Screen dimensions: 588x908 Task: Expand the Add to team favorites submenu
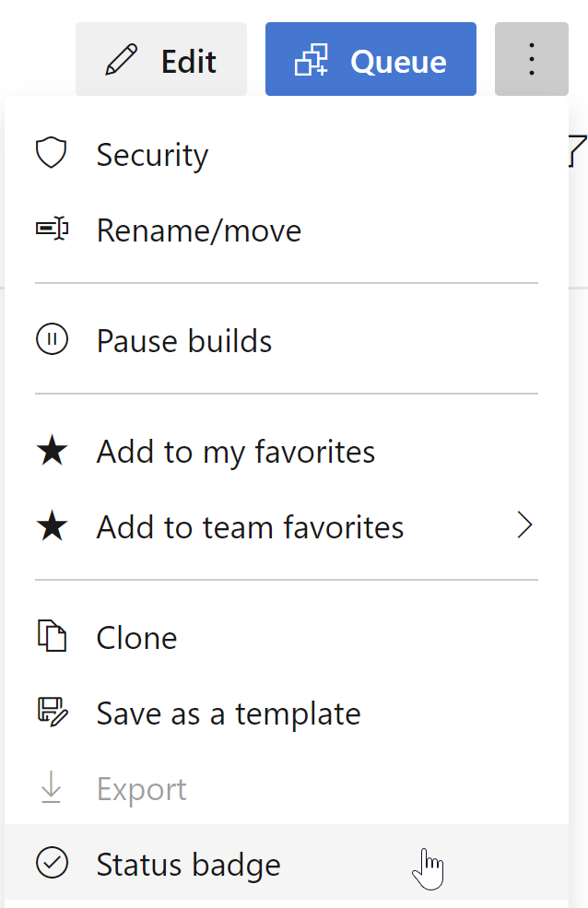(x=249, y=525)
